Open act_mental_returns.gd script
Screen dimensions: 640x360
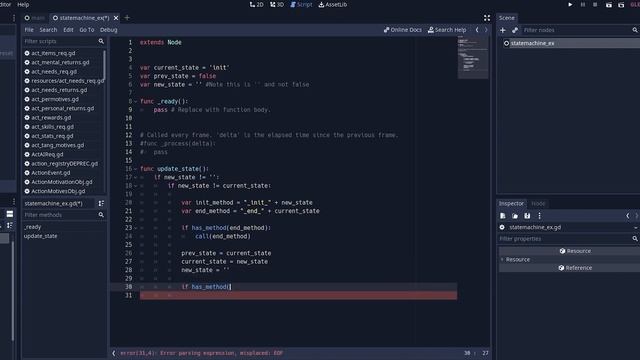click(60, 62)
